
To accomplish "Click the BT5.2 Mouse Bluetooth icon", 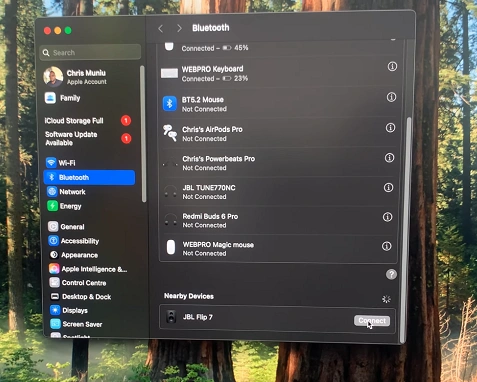I will (169, 104).
